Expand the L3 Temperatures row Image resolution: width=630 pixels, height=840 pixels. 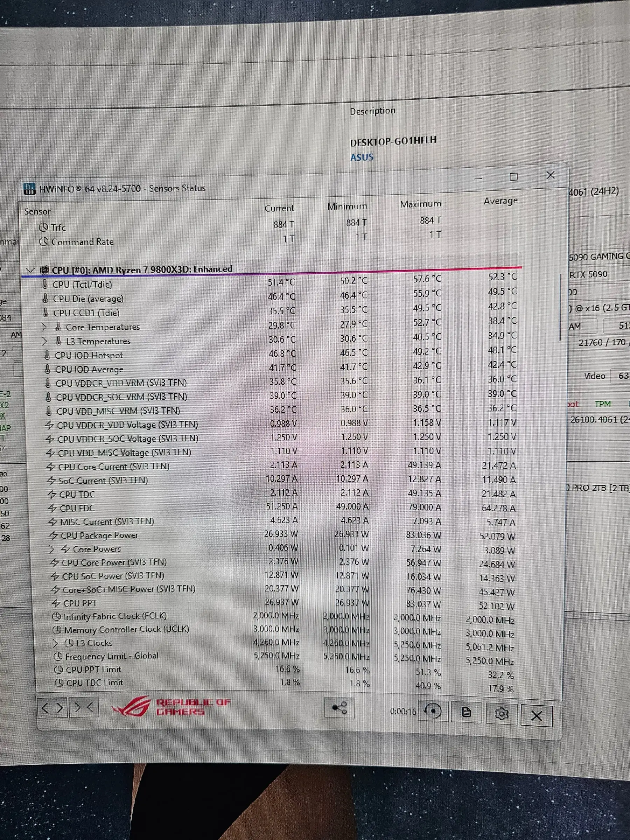[44, 341]
